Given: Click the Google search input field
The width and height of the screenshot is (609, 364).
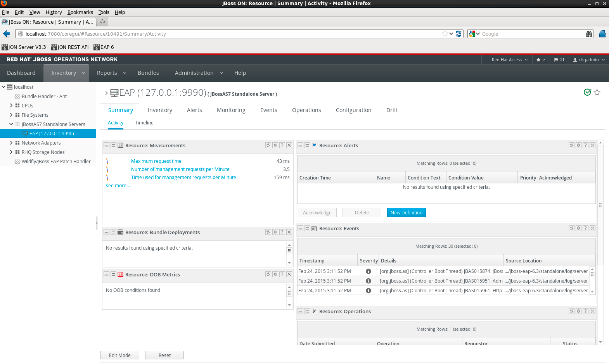Looking at the screenshot, I should [x=533, y=34].
